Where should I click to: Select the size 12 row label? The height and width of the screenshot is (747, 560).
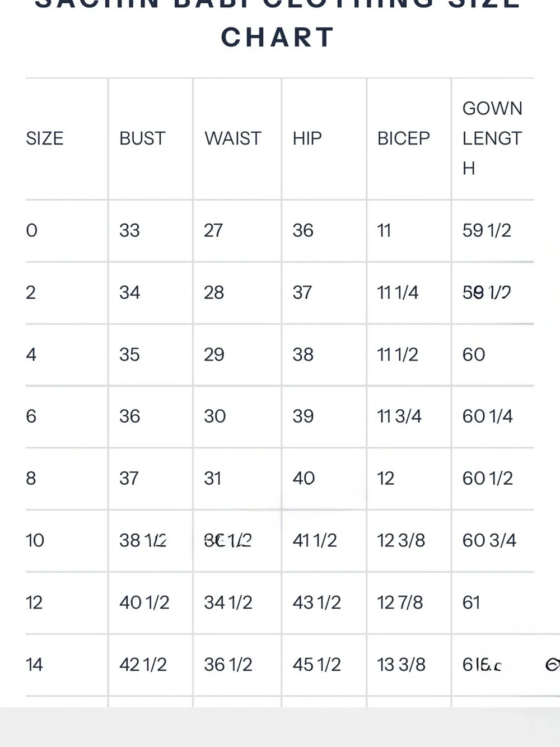click(x=34, y=603)
